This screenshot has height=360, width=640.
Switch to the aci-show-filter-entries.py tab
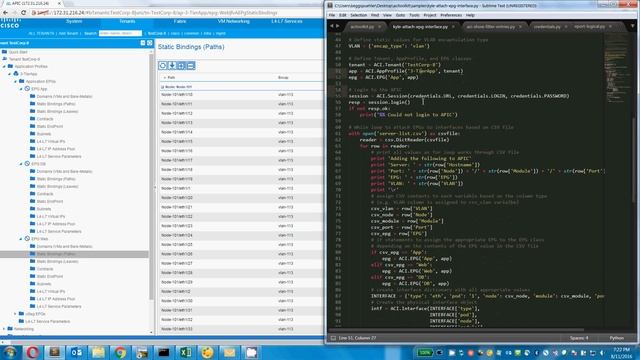tap(491, 27)
